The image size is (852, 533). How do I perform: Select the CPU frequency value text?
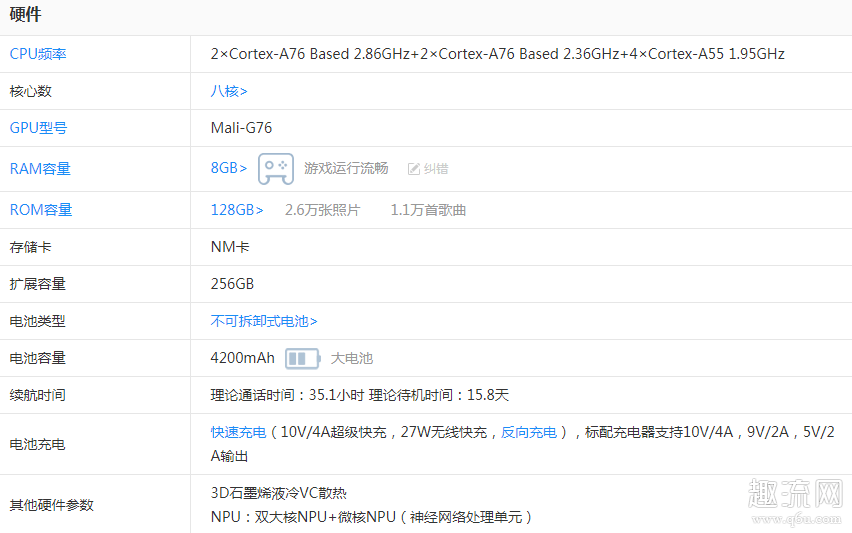pyautogui.click(x=497, y=54)
